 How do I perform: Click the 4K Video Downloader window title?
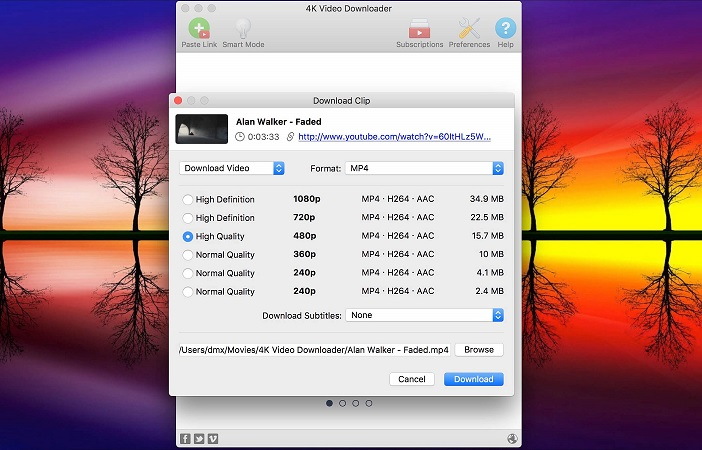348,9
